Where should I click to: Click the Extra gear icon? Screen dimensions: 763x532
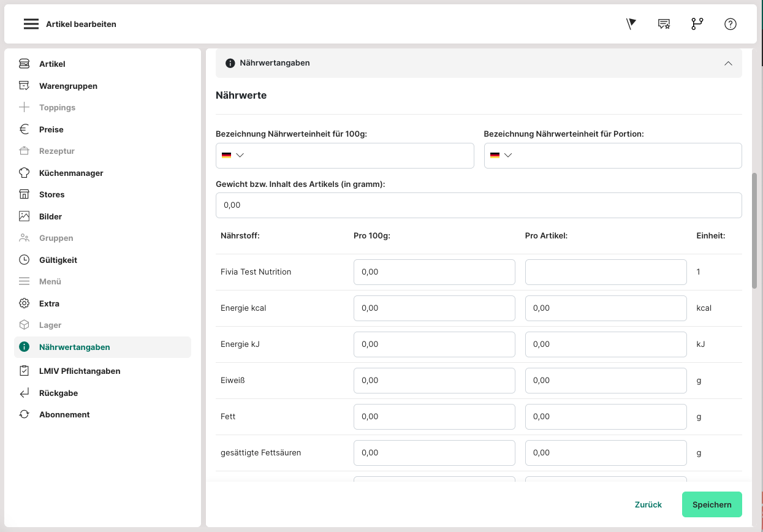[x=24, y=303]
